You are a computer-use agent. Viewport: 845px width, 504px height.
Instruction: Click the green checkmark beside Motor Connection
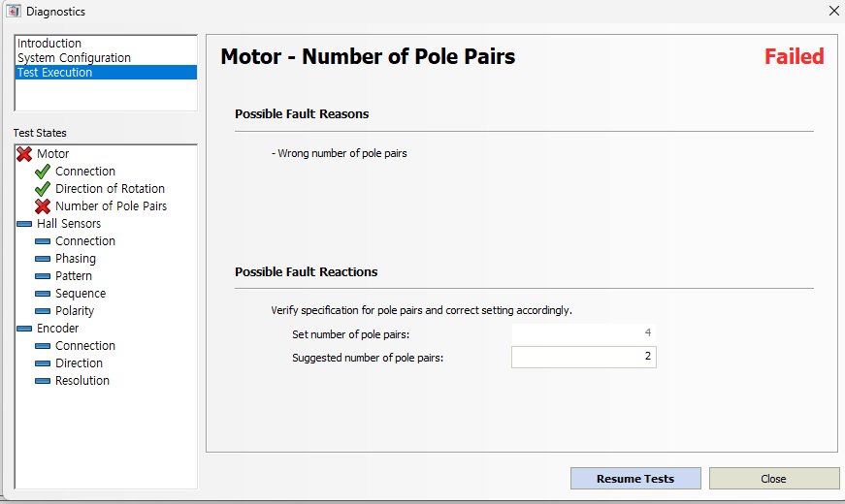43,172
